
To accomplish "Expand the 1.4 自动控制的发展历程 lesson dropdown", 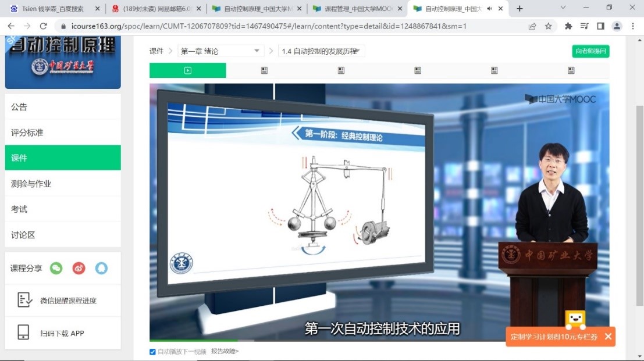I will (322, 51).
